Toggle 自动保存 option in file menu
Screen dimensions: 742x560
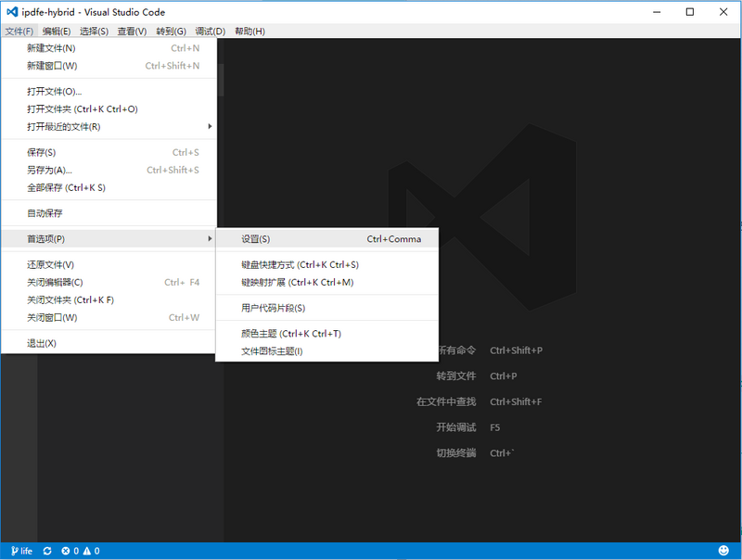pyautogui.click(x=109, y=213)
